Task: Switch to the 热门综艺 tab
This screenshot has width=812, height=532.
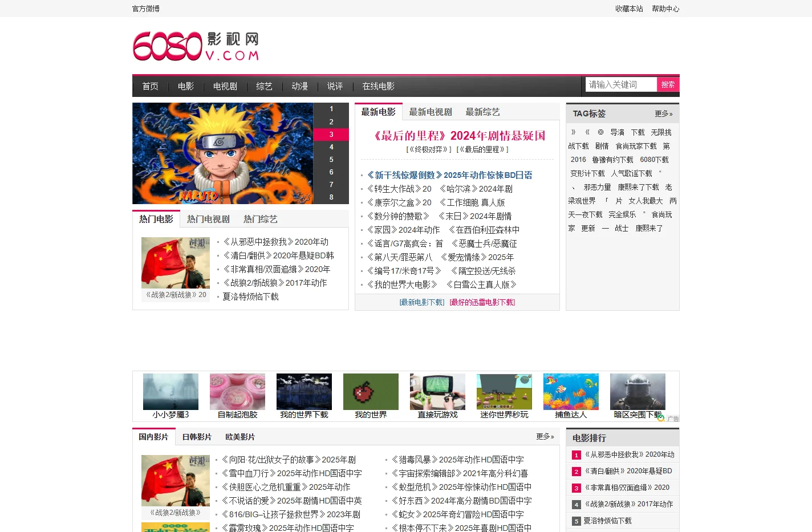Action: click(x=260, y=219)
